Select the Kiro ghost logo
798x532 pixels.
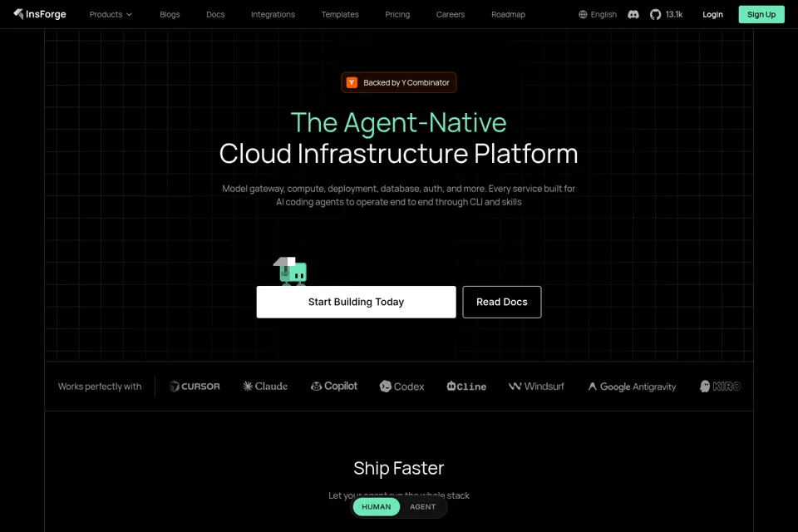pos(720,387)
